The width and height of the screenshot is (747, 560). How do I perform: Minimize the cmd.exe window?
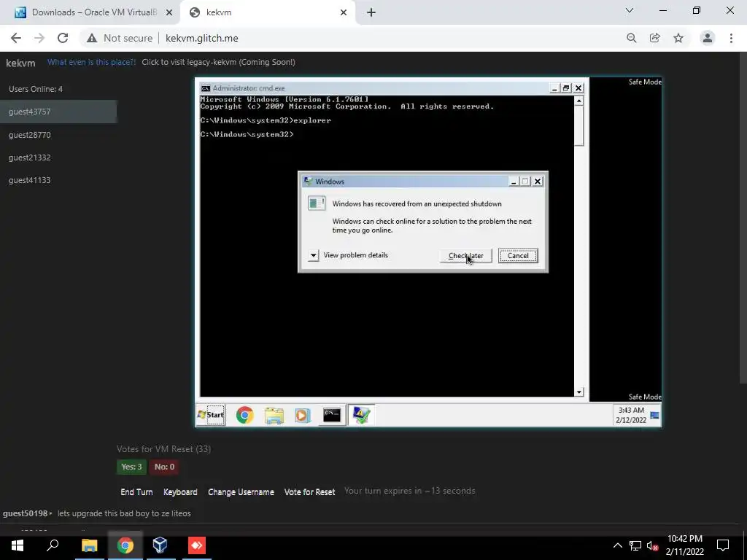(554, 88)
